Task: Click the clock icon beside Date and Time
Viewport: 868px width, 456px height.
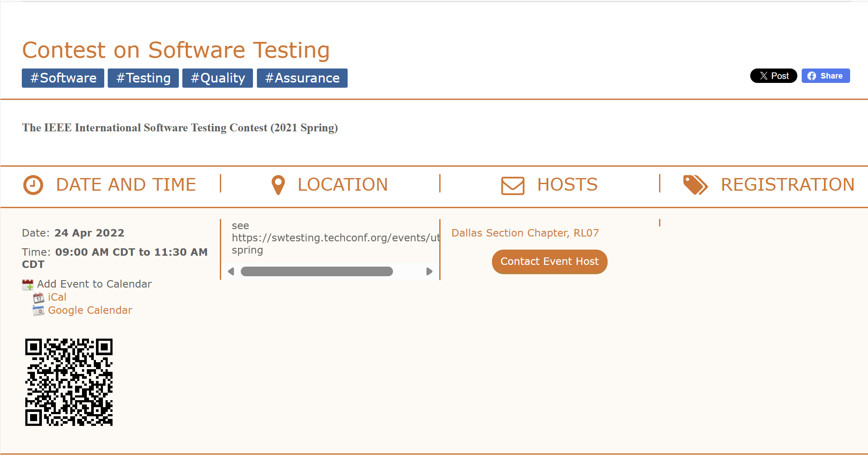Action: [x=33, y=185]
